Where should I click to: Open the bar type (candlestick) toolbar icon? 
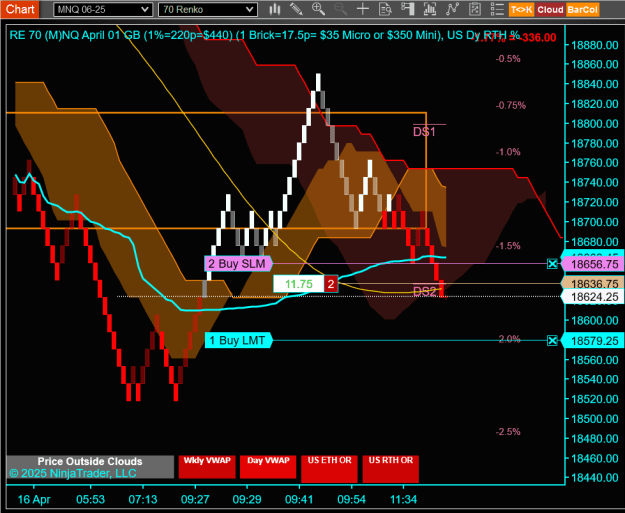(x=274, y=9)
